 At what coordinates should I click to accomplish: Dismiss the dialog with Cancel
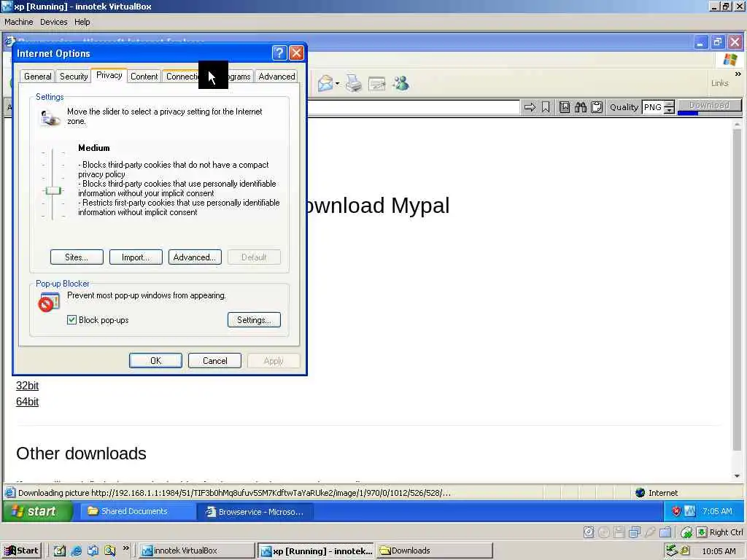pos(215,360)
